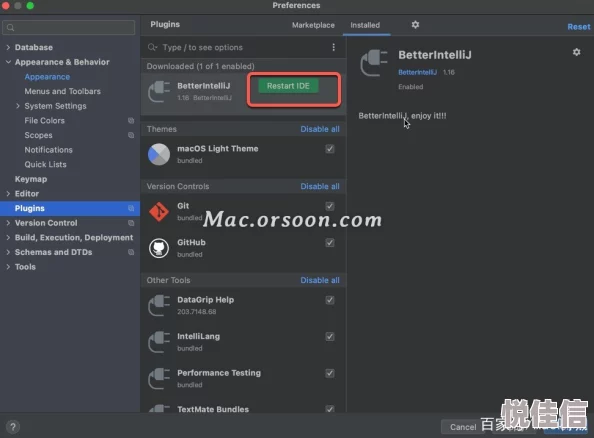Viewport: 594px width, 438px height.
Task: Expand the System Settings node
Action: pos(18,106)
